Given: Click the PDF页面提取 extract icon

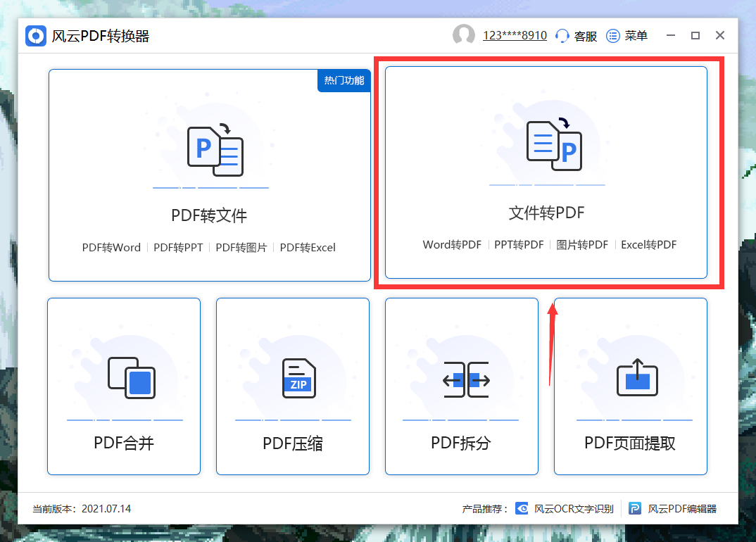Looking at the screenshot, I should pos(638,377).
